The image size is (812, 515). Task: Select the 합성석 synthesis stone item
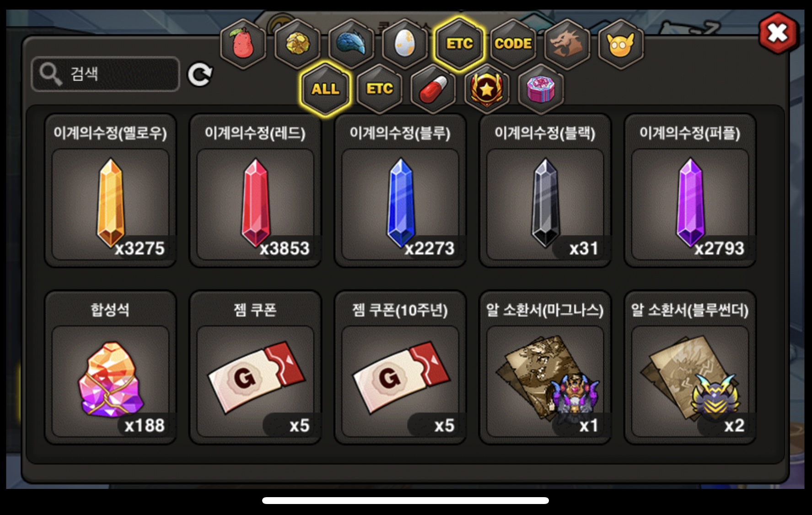(x=110, y=368)
